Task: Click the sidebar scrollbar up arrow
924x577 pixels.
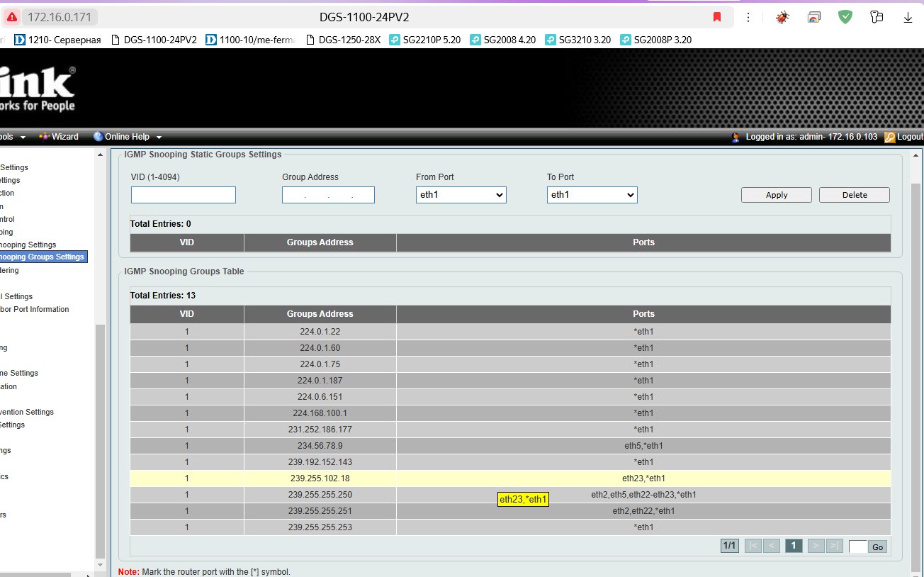Action: 100,154
